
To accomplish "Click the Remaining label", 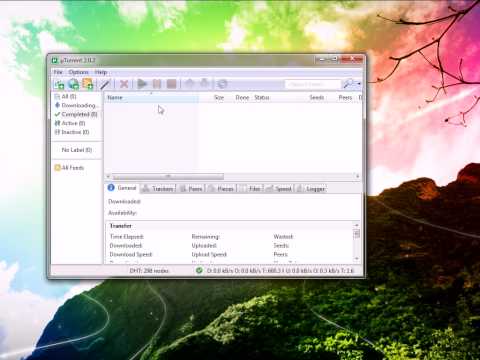I will [205, 237].
